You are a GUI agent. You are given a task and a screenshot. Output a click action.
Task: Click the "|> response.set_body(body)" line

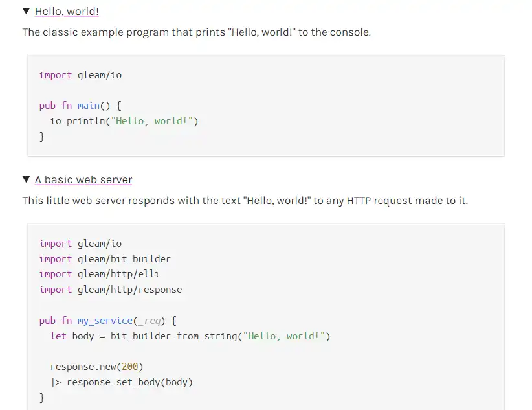122,382
